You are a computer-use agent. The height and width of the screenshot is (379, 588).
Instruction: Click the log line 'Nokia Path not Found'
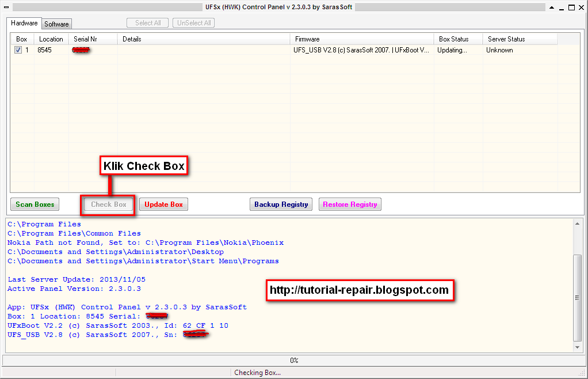click(x=146, y=243)
